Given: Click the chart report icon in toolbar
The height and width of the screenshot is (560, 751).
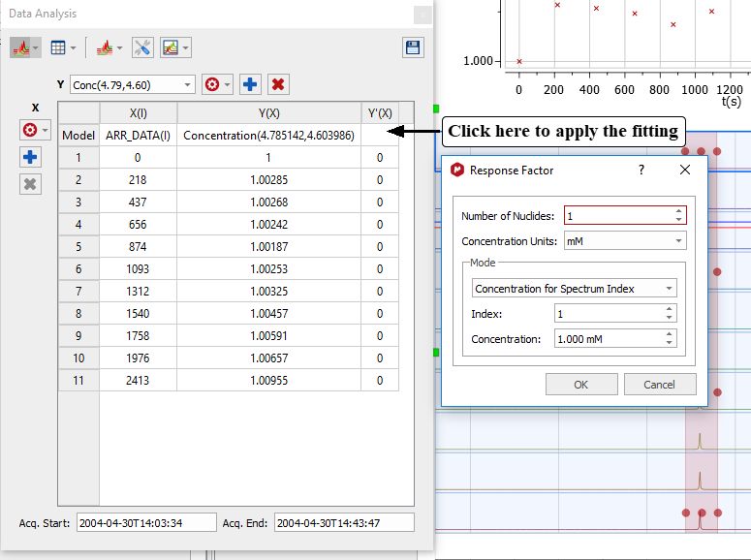Looking at the screenshot, I should 171,47.
